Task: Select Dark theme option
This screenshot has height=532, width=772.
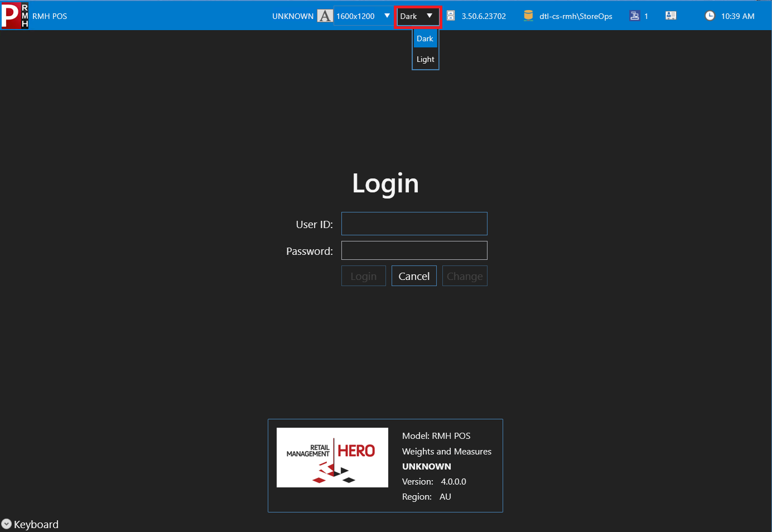Action: coord(425,38)
